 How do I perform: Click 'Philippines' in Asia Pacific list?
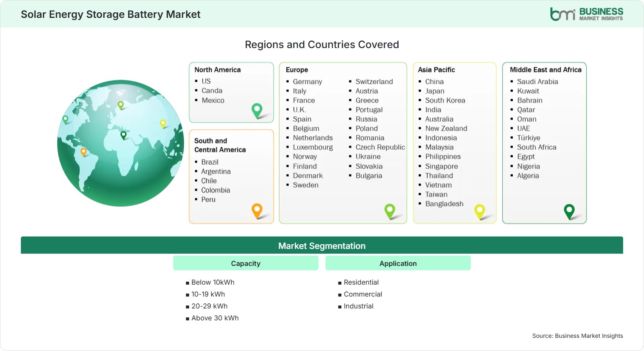(x=443, y=157)
